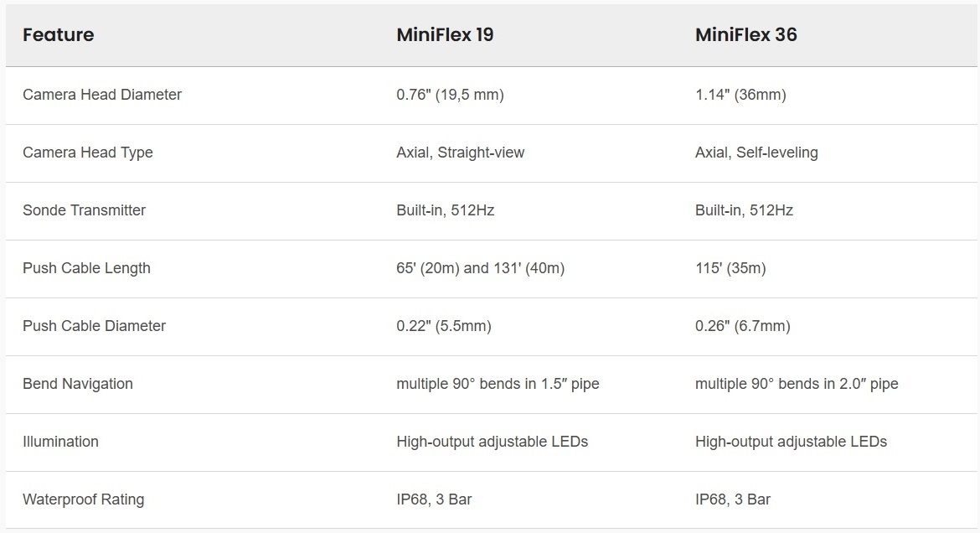Viewport: 980px width, 533px height.
Task: Select the Push Cable Diameter label
Action: pos(94,326)
